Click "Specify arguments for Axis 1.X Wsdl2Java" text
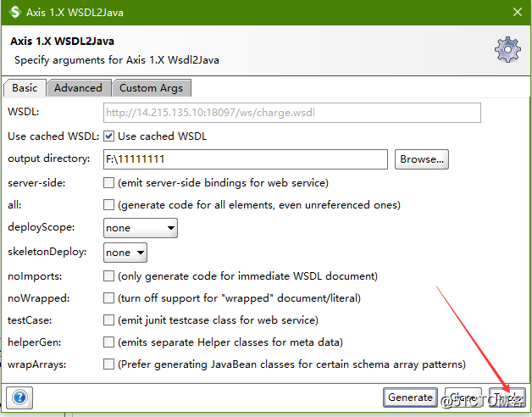Viewport: 532px width, 417px height. (117, 60)
